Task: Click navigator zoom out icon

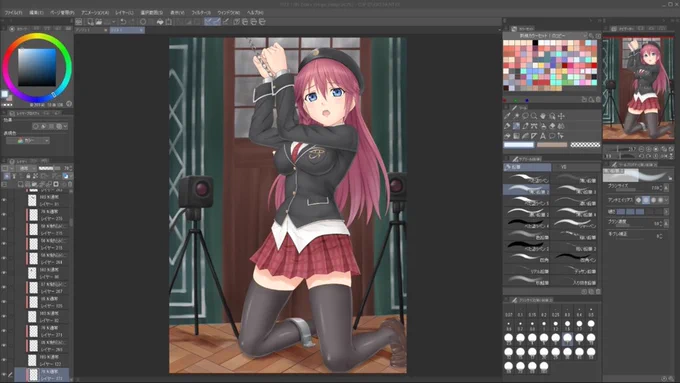Action: (x=641, y=149)
